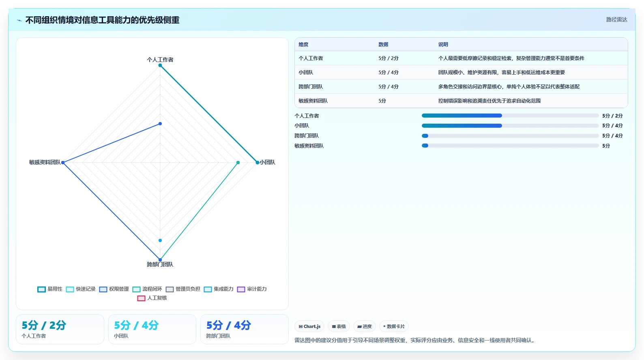This screenshot has height=360, width=644.
Task: Click the 数据卡片 tag chip
Action: (x=394, y=326)
